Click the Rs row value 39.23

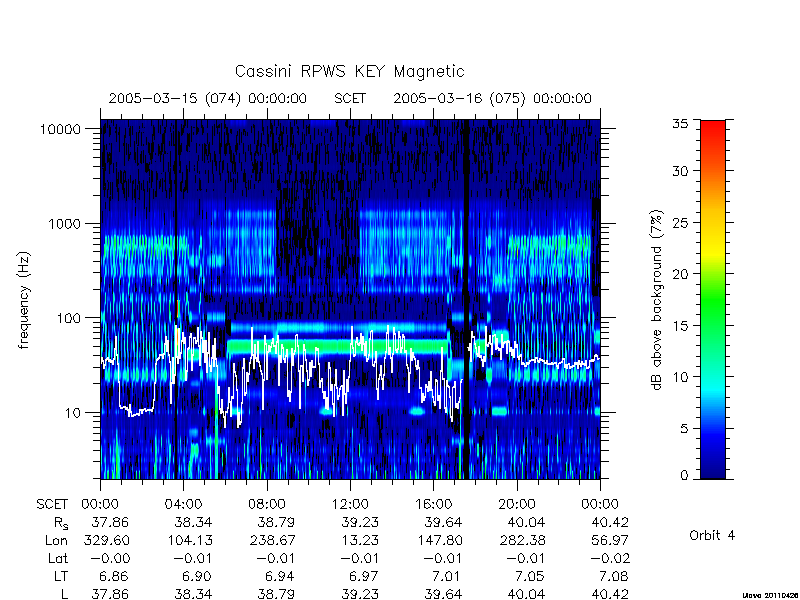[x=360, y=522]
